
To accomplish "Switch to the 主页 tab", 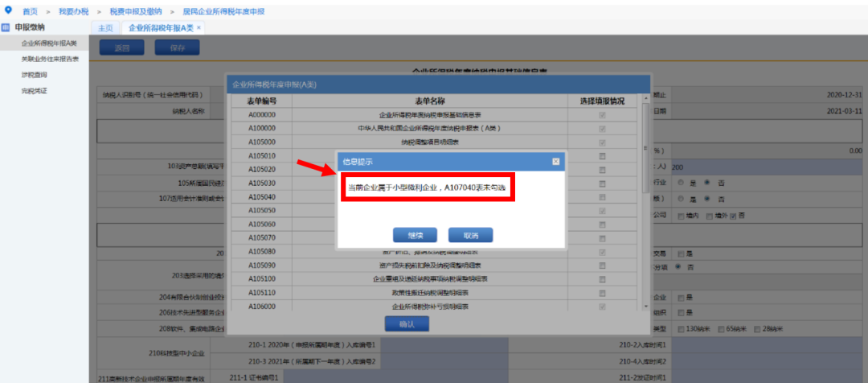I will (x=105, y=27).
